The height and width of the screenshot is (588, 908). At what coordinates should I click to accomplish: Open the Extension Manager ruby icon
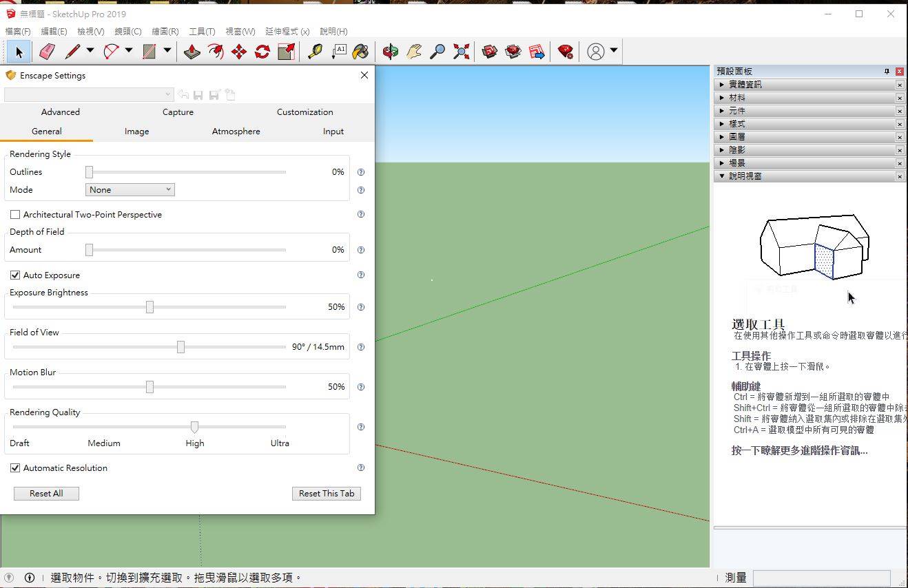(566, 52)
